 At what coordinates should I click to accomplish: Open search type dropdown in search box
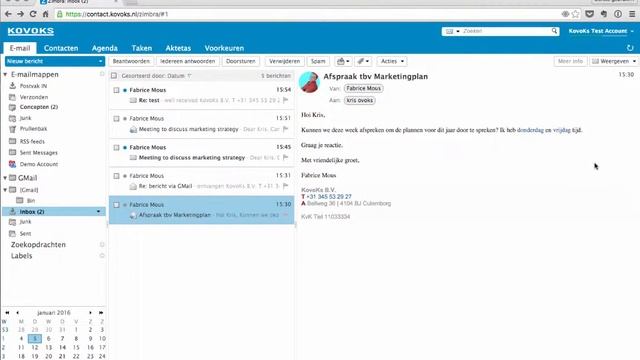click(x=453, y=31)
